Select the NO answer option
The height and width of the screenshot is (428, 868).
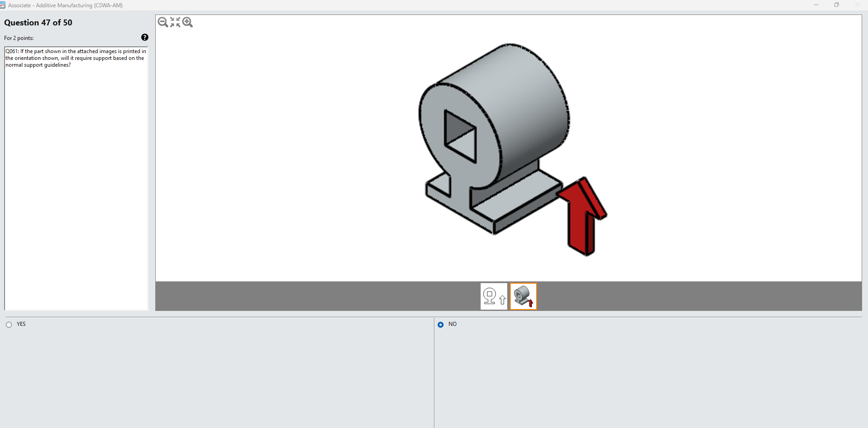point(441,324)
